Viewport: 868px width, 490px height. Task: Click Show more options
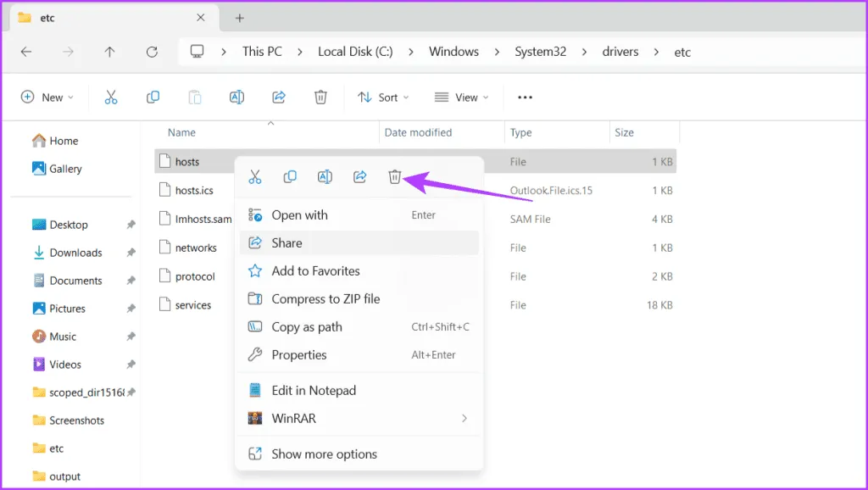324,454
